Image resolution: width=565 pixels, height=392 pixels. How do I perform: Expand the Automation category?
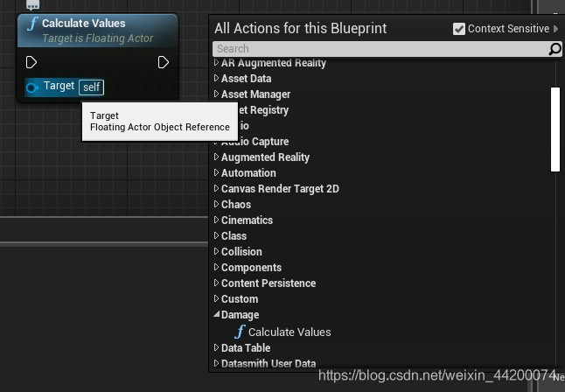pos(216,172)
